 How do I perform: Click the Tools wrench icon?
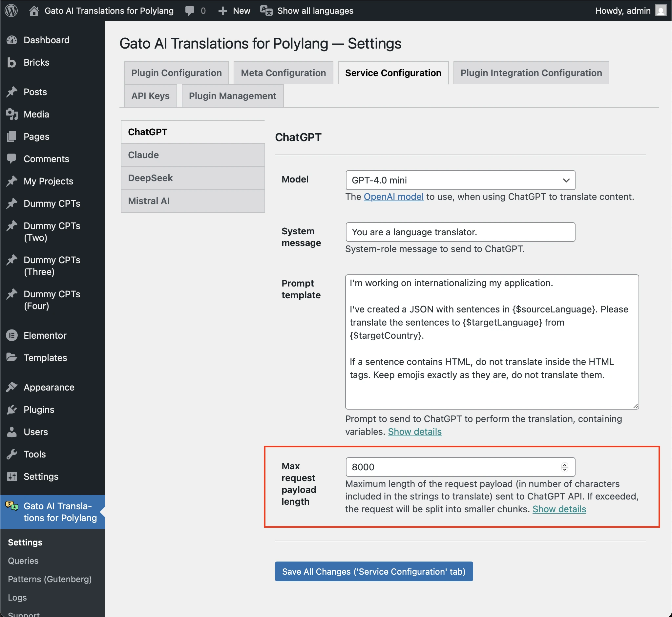pos(12,454)
